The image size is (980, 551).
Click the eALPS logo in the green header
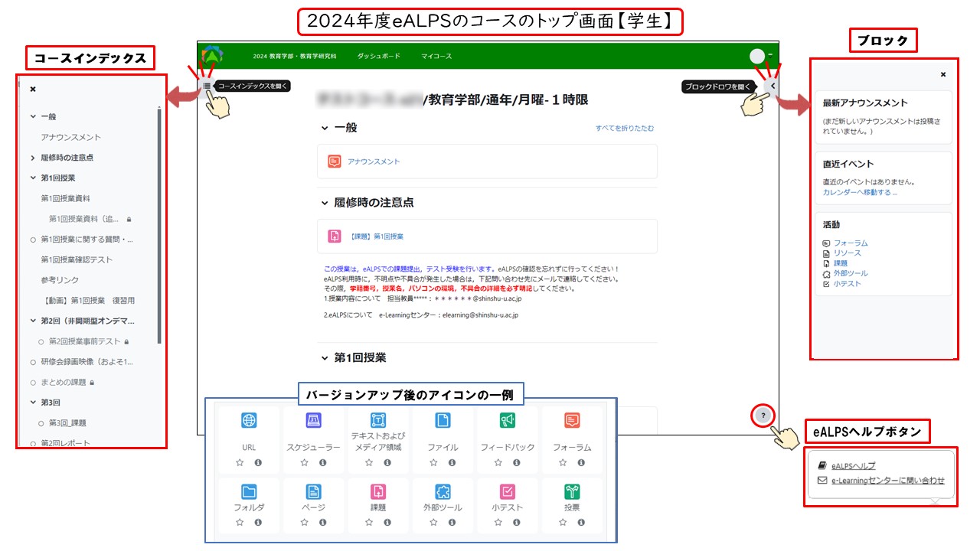click(x=212, y=56)
